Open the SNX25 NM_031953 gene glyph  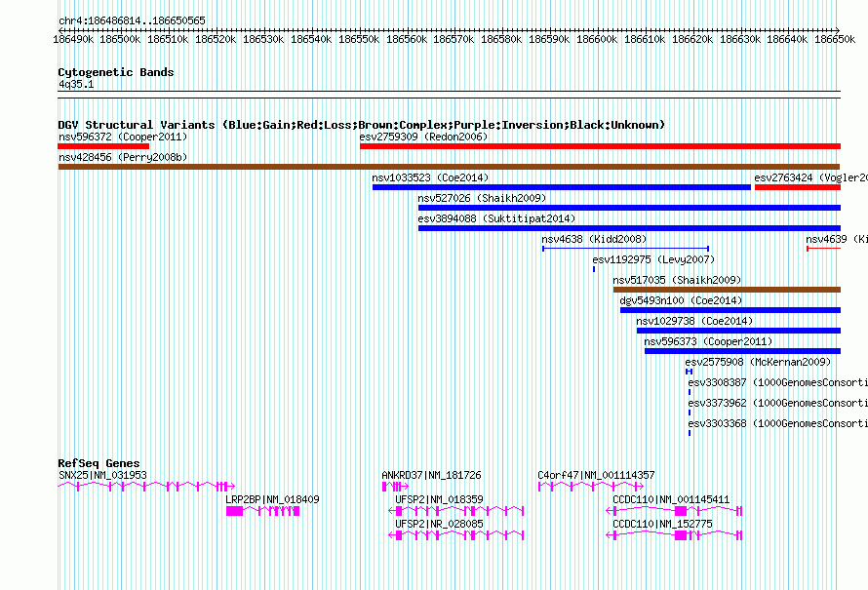146,487
